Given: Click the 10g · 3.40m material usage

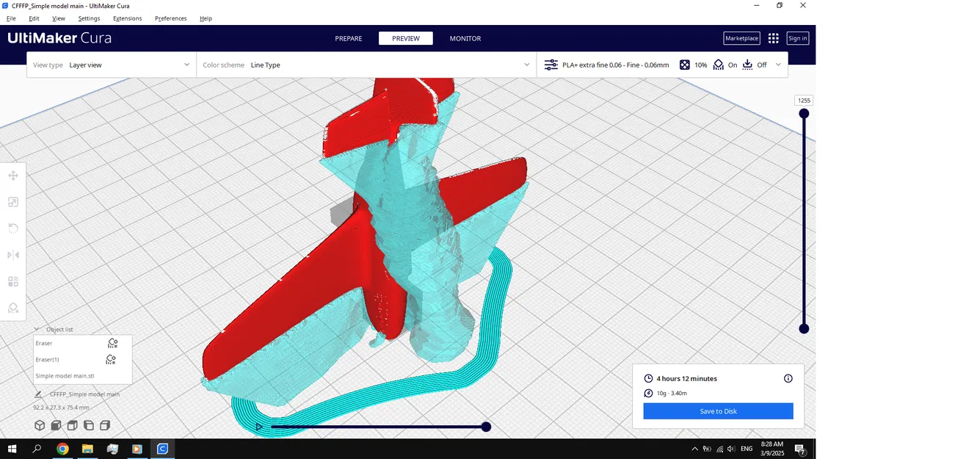Looking at the screenshot, I should (x=672, y=393).
